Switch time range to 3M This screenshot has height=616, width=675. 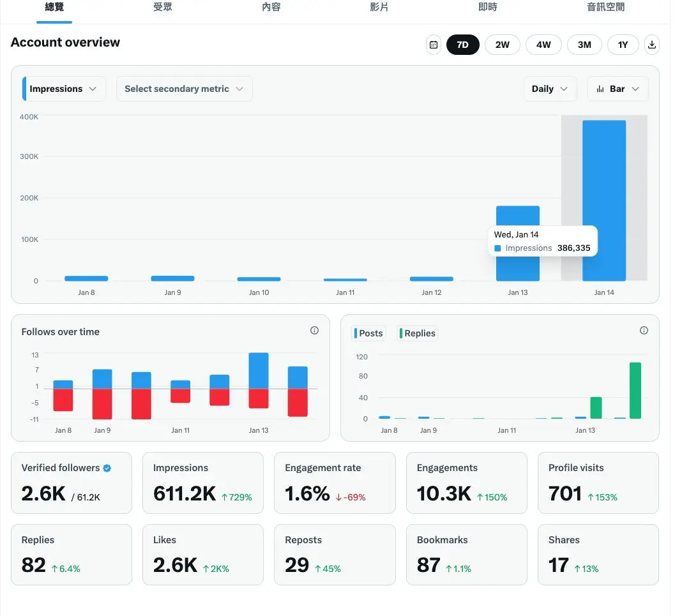(584, 45)
